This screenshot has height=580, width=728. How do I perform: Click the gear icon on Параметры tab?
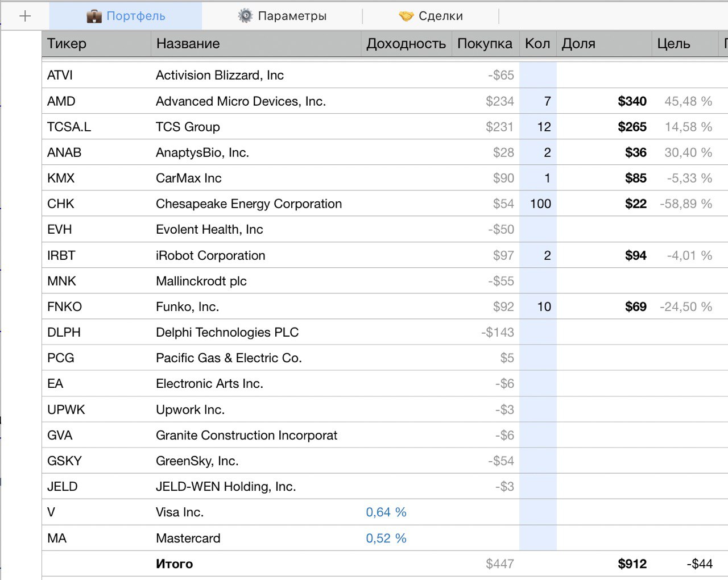click(x=245, y=16)
